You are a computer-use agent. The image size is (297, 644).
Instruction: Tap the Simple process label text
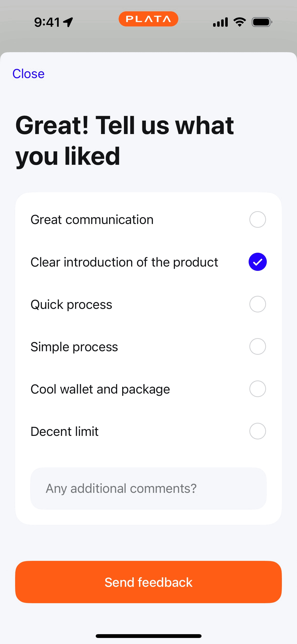click(x=74, y=347)
